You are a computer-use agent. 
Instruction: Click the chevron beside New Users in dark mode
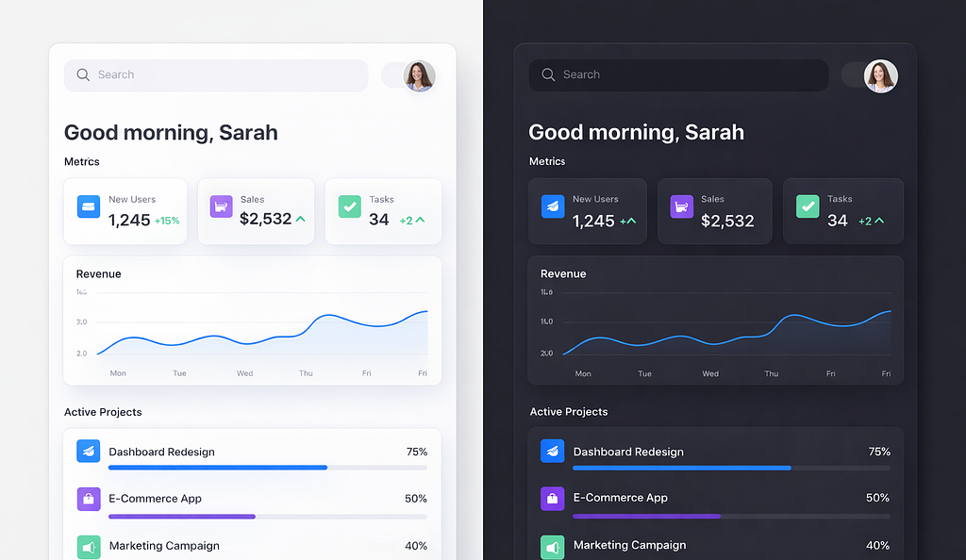click(633, 221)
